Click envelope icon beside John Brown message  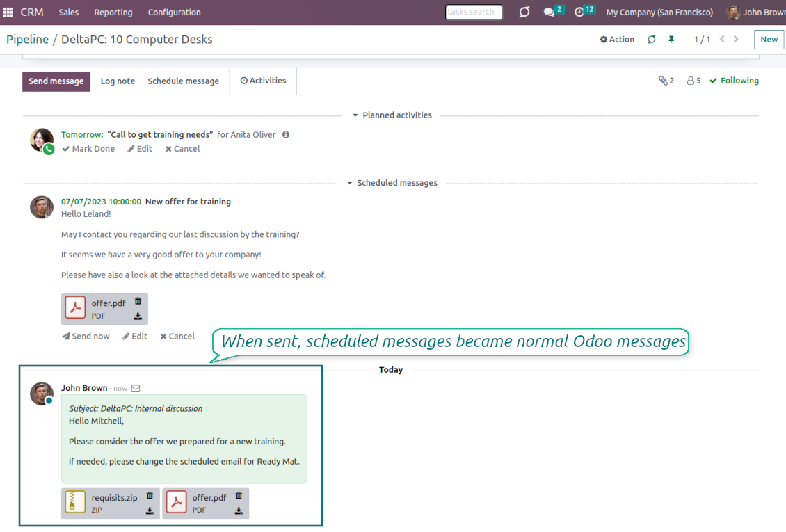(136, 388)
